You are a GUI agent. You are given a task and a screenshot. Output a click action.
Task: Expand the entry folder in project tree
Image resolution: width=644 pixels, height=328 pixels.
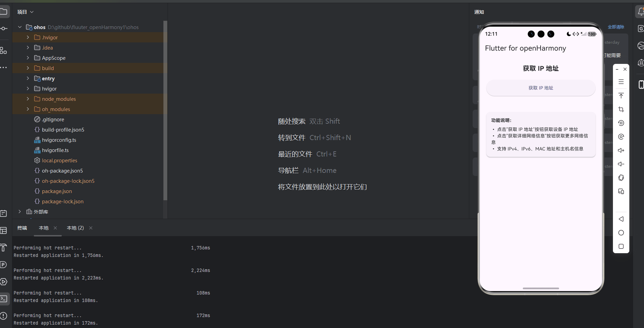point(28,78)
